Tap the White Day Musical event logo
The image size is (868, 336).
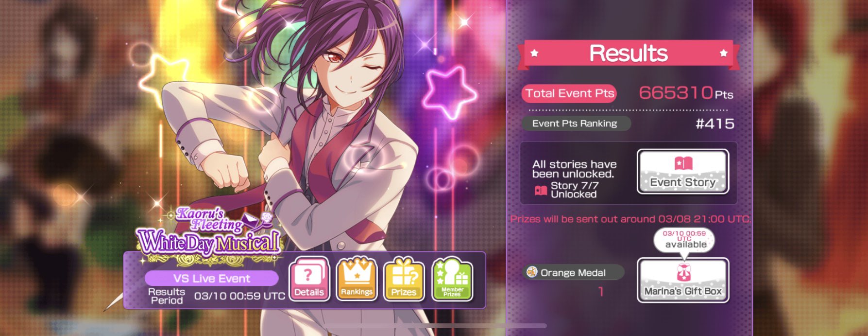pos(209,232)
